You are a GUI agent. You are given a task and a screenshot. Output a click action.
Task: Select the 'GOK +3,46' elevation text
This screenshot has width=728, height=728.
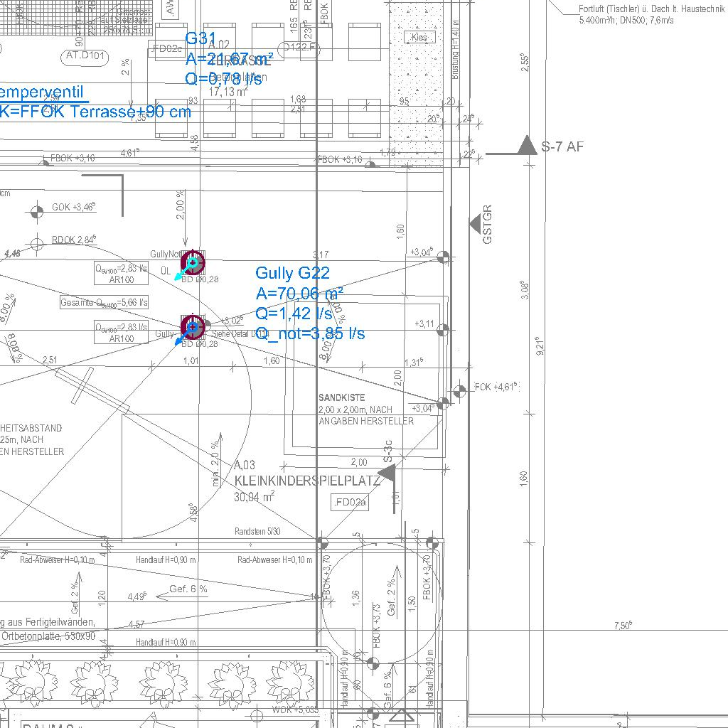(x=74, y=207)
